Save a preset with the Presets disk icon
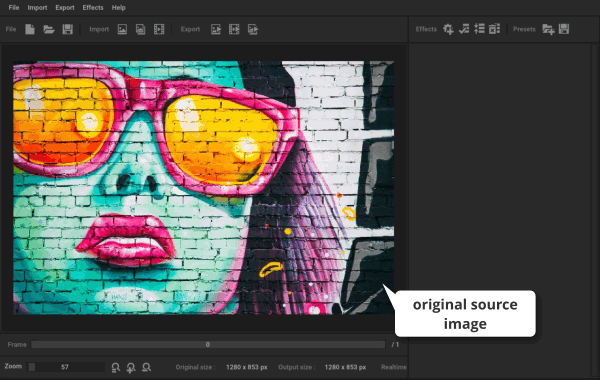The width and height of the screenshot is (600, 380). (564, 29)
